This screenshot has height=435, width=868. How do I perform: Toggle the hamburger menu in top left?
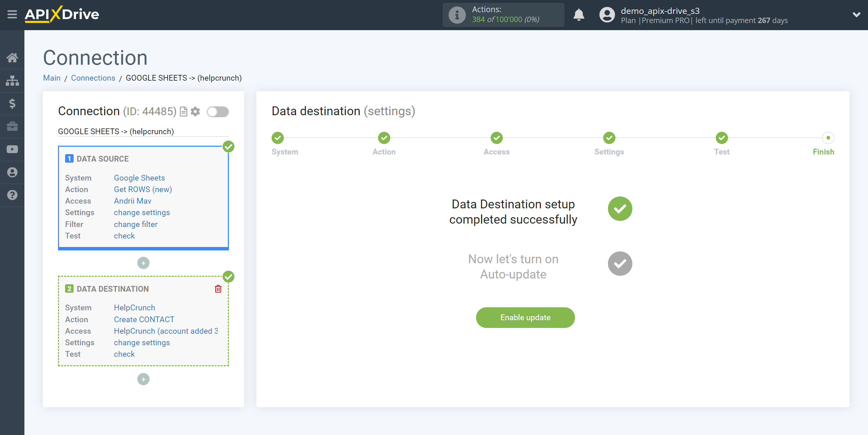click(x=12, y=15)
